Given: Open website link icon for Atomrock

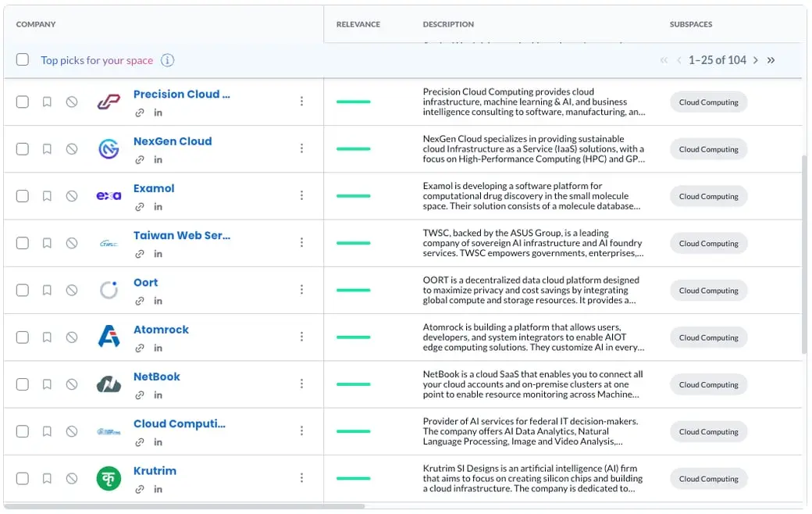Looking at the screenshot, I should tap(140, 348).
